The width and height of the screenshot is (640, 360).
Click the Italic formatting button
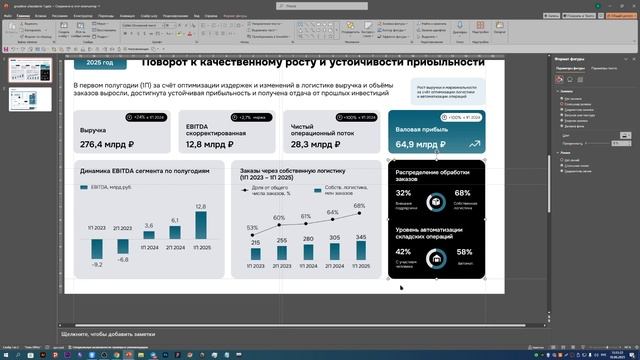coord(131,34)
